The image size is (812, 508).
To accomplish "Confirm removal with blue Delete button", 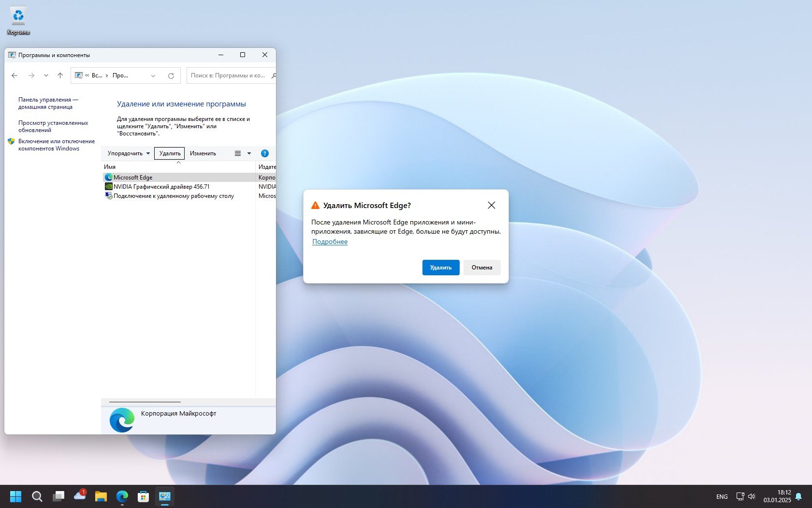I will [x=440, y=268].
